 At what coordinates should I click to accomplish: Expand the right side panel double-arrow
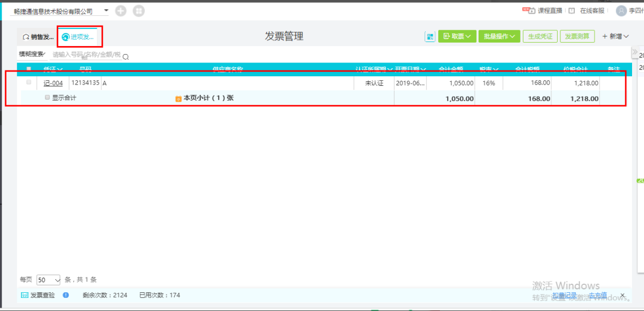[634, 52]
